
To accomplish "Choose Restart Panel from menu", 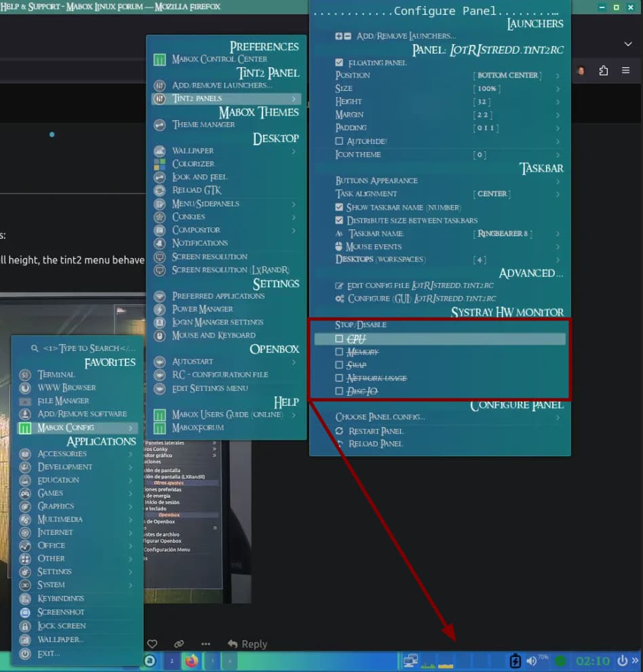I will (375, 431).
